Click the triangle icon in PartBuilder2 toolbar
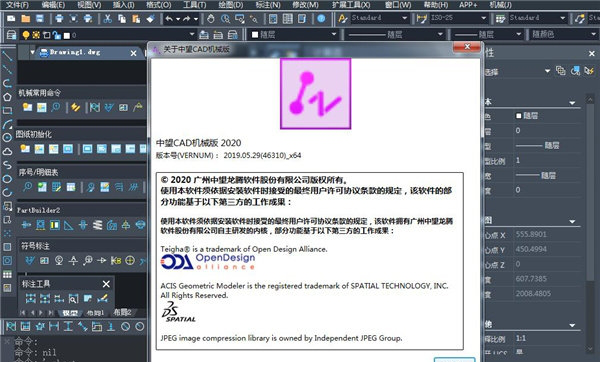The image size is (600, 376). point(68,225)
